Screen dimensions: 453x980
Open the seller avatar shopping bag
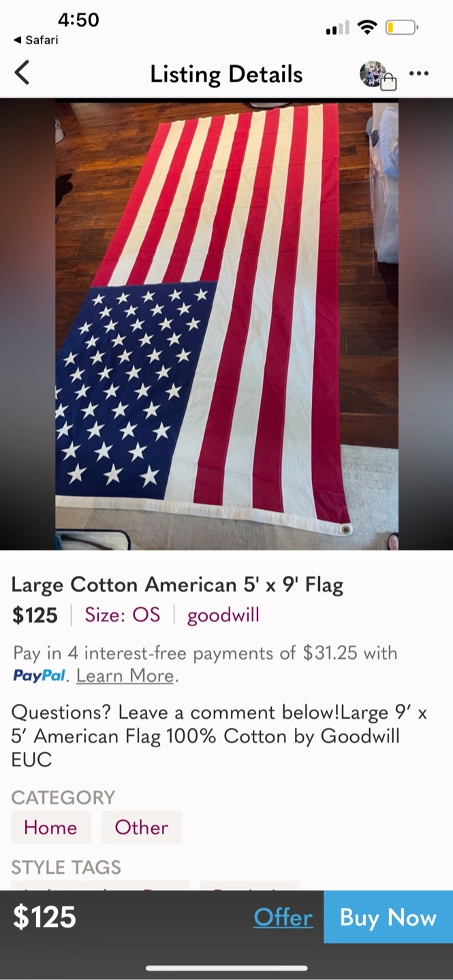click(x=378, y=76)
